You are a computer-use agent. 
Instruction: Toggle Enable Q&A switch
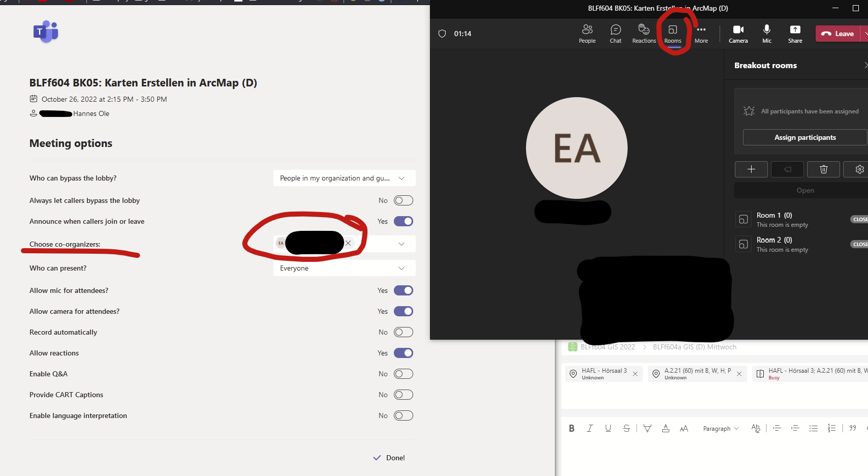point(404,374)
